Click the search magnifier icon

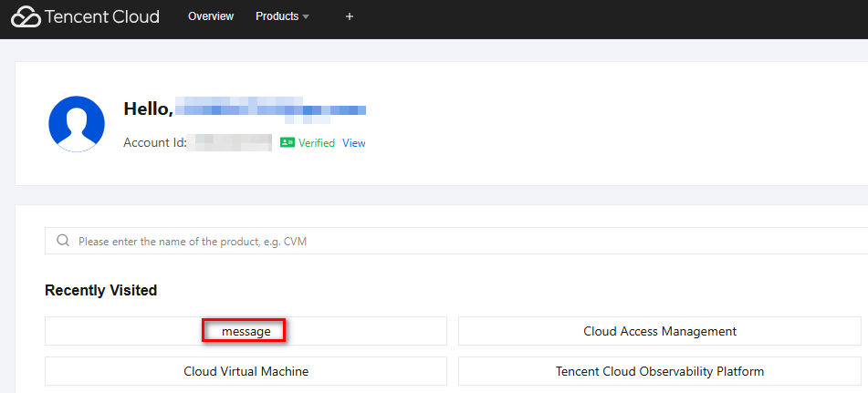pyautogui.click(x=63, y=241)
